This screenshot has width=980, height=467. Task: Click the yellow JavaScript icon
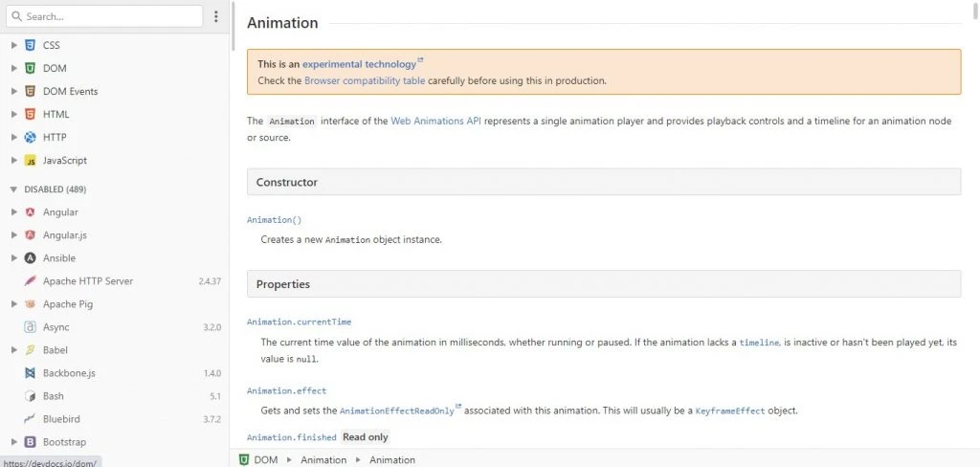click(x=30, y=161)
